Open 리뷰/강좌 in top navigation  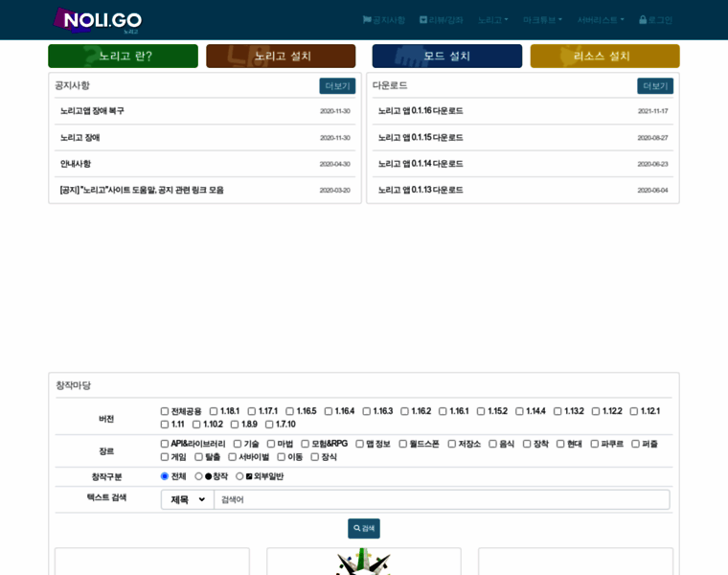pyautogui.click(x=441, y=20)
